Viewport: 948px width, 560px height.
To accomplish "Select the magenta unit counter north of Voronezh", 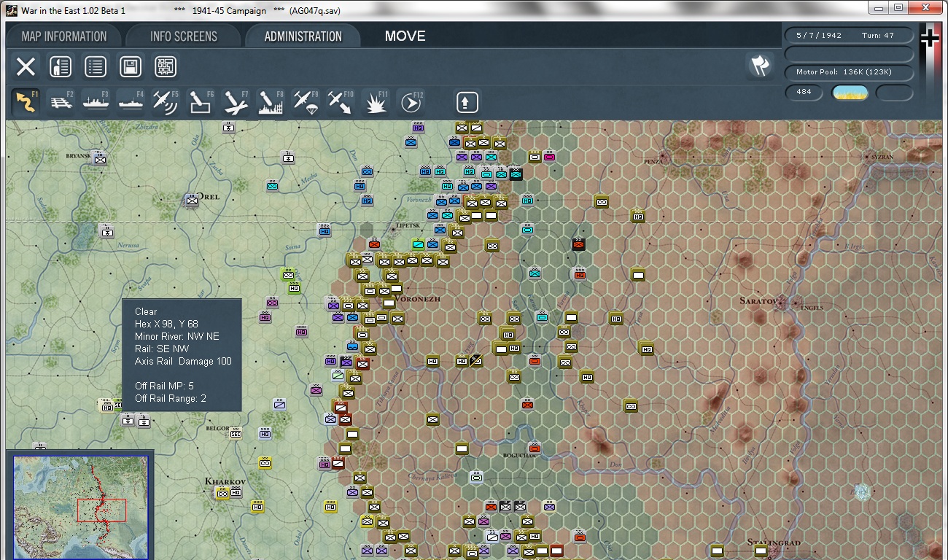I will tap(549, 157).
